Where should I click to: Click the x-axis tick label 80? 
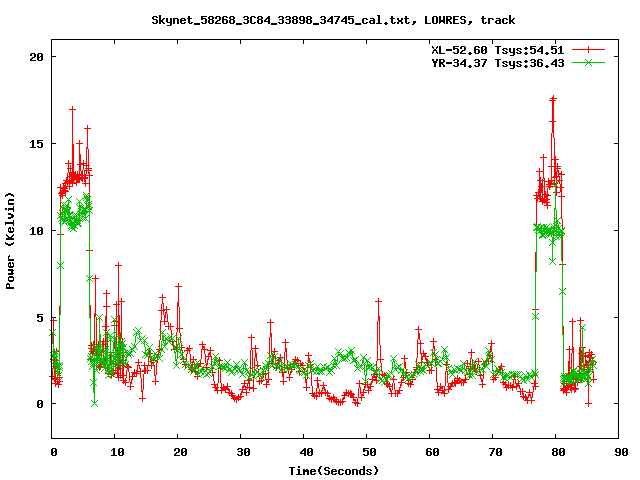[x=558, y=452]
